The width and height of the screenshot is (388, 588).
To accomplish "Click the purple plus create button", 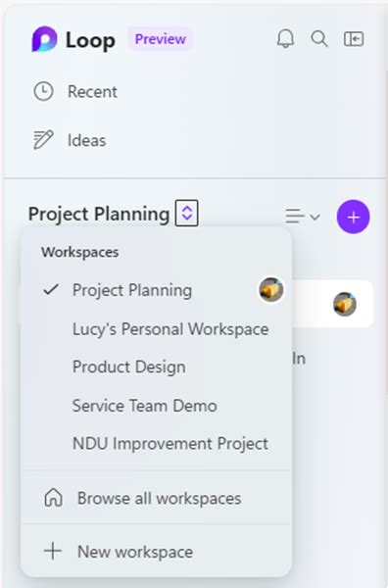I will (353, 217).
